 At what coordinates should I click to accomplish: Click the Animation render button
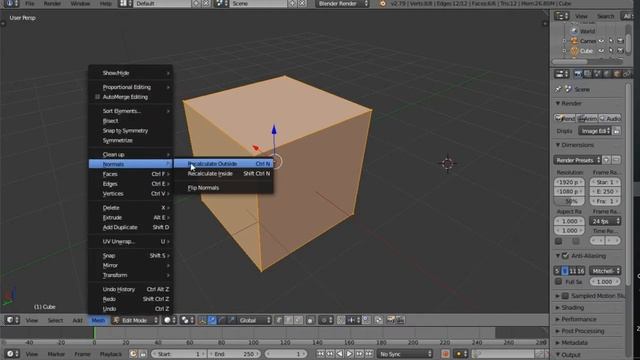[x=587, y=118]
